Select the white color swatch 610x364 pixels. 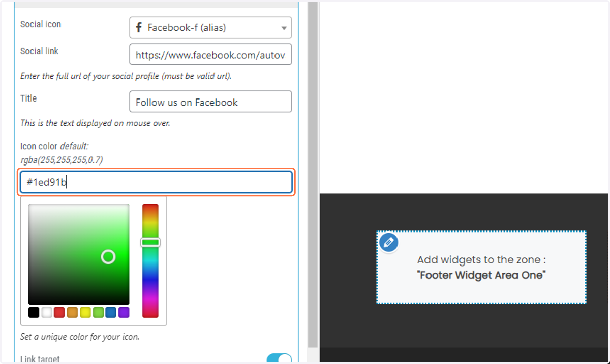[47, 312]
